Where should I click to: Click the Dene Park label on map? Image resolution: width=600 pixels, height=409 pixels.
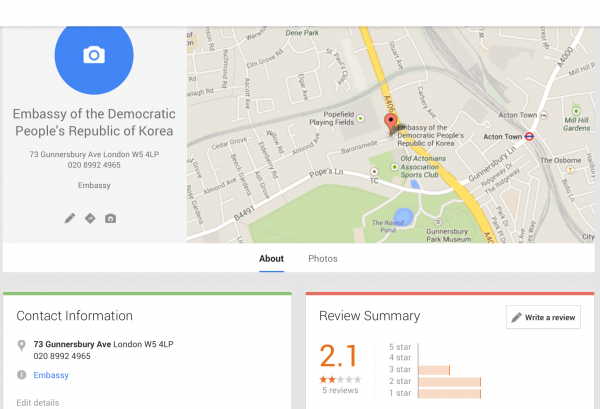click(x=302, y=33)
